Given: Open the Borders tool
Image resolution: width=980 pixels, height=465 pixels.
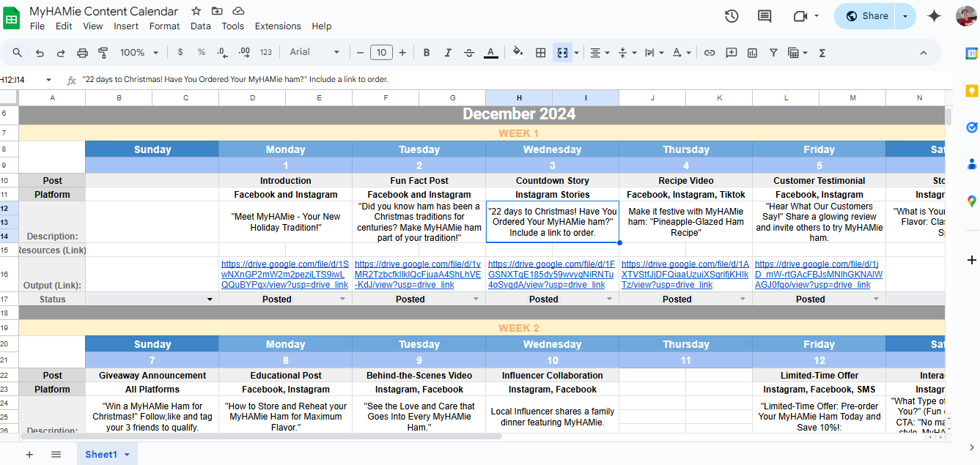Looking at the screenshot, I should 540,53.
